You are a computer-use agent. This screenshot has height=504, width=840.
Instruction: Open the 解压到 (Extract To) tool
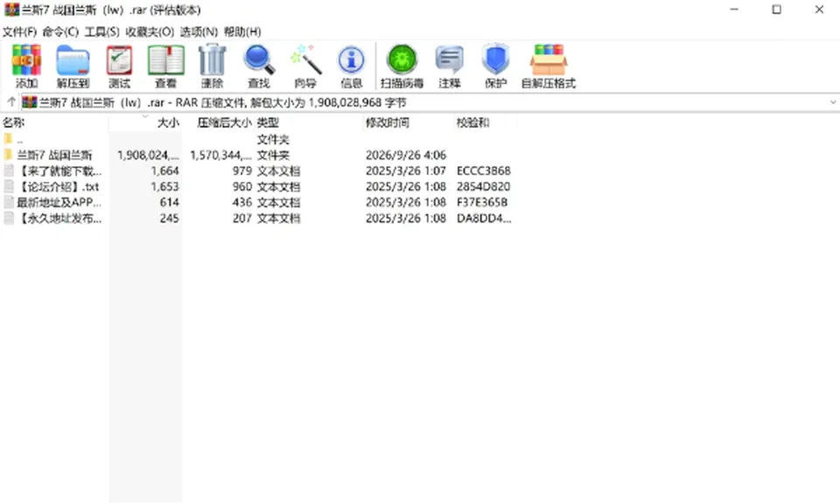(x=73, y=66)
